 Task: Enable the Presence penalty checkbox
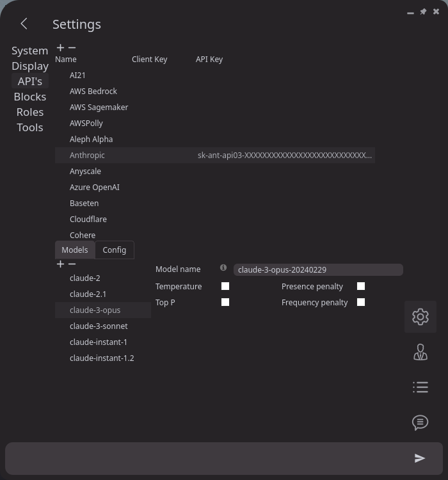(x=361, y=286)
